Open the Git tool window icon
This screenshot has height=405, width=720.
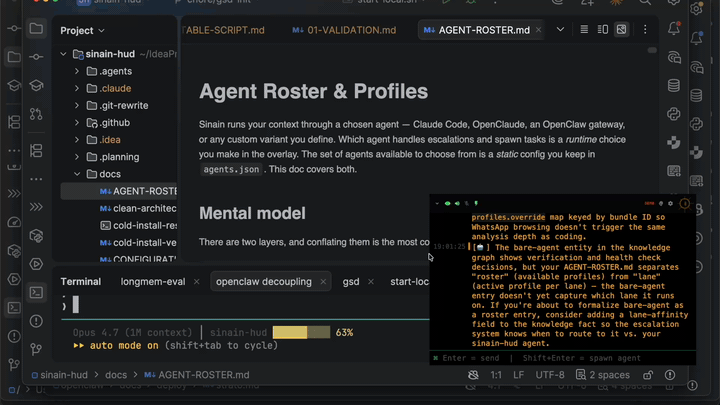36,349
